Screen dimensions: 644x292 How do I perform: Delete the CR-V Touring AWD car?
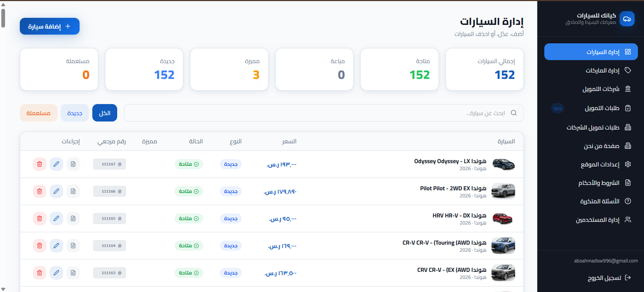pyautogui.click(x=39, y=246)
